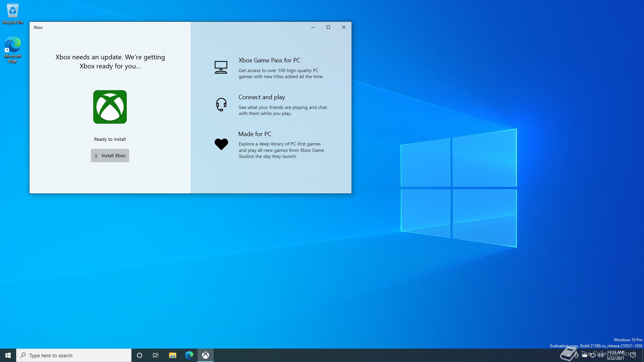Click the green Xbox logo tile
This screenshot has width=644, height=362.
[110, 107]
